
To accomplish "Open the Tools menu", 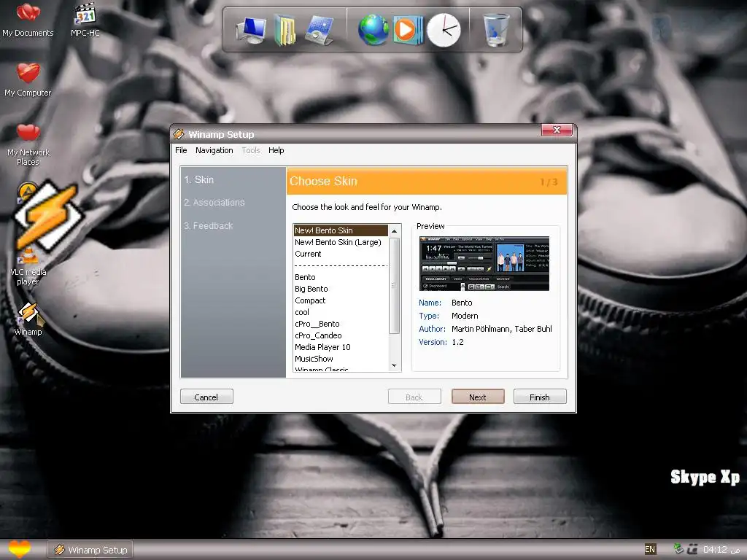I will pos(251,150).
